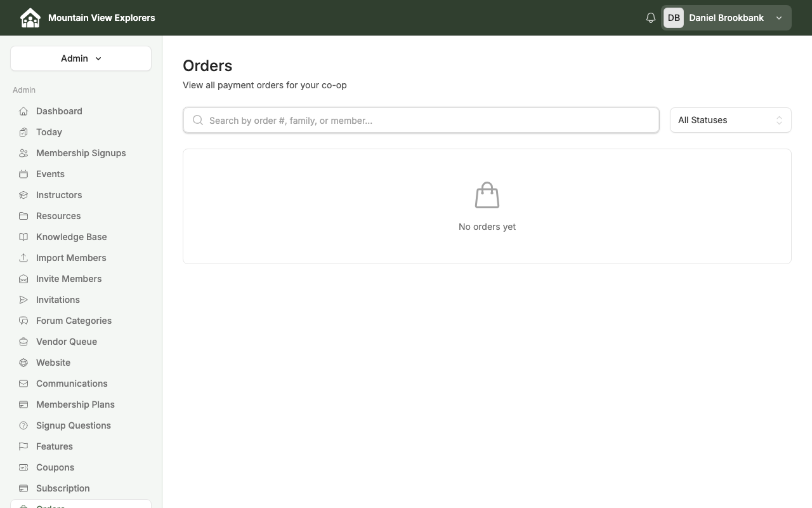Click the Invitations send icon

(x=23, y=300)
